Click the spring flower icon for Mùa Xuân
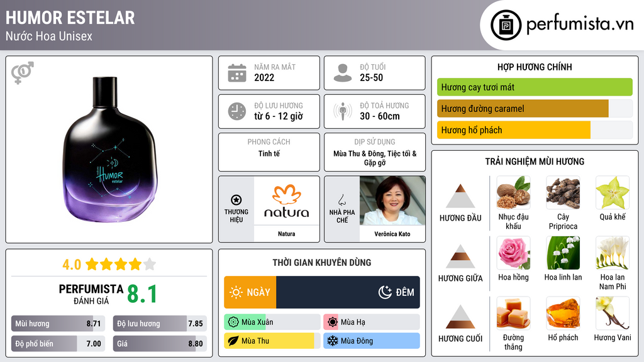 [x=233, y=322]
